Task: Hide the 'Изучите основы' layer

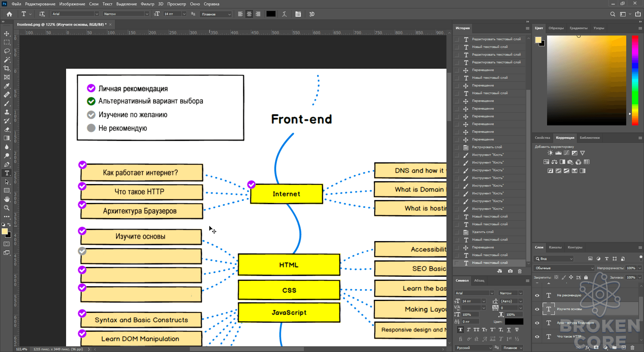Action: (x=537, y=309)
